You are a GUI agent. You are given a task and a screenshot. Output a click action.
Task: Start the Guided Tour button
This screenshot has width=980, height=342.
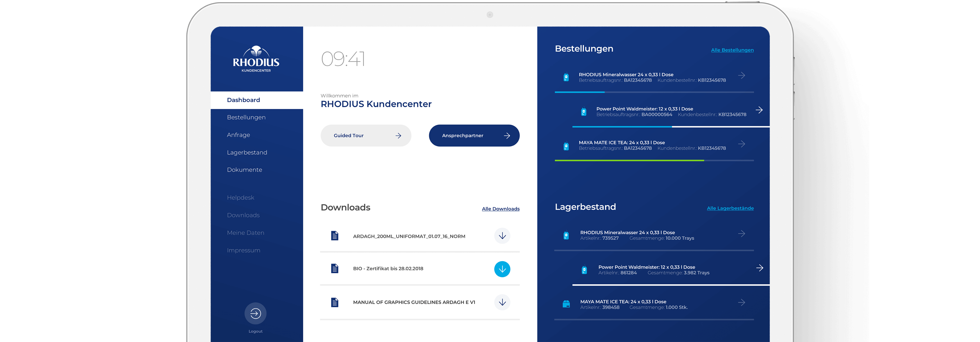366,136
